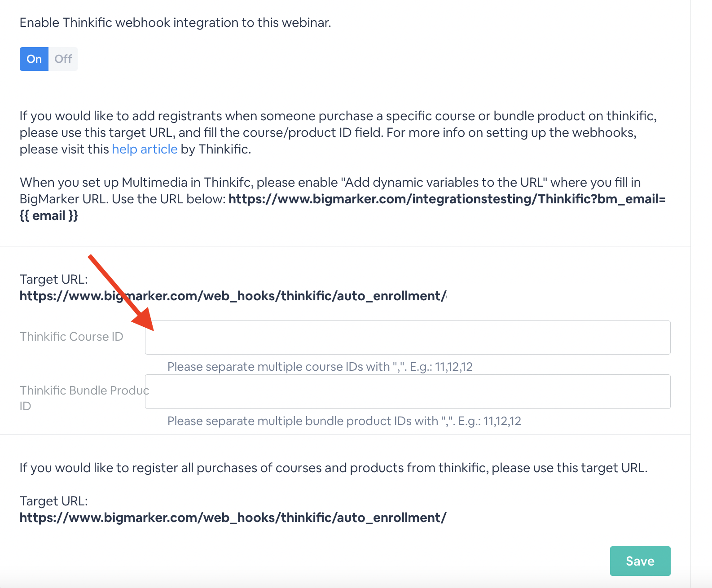Image resolution: width=712 pixels, height=588 pixels.
Task: Save the Thinkific integration settings
Action: 640,561
